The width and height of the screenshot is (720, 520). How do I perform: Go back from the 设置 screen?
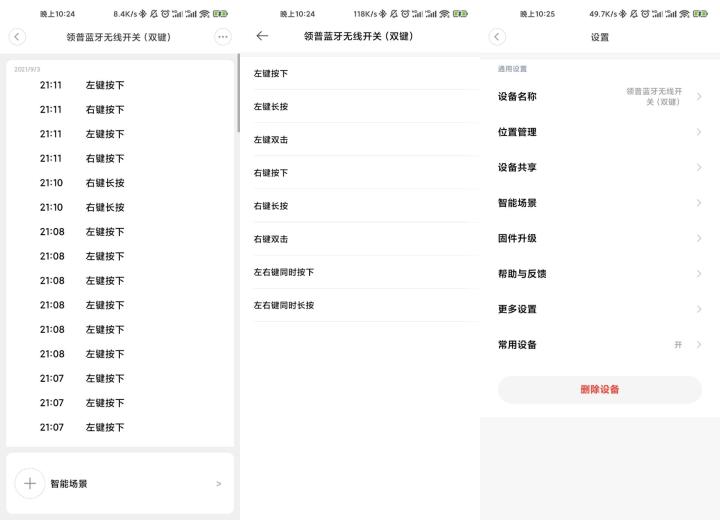click(x=497, y=37)
